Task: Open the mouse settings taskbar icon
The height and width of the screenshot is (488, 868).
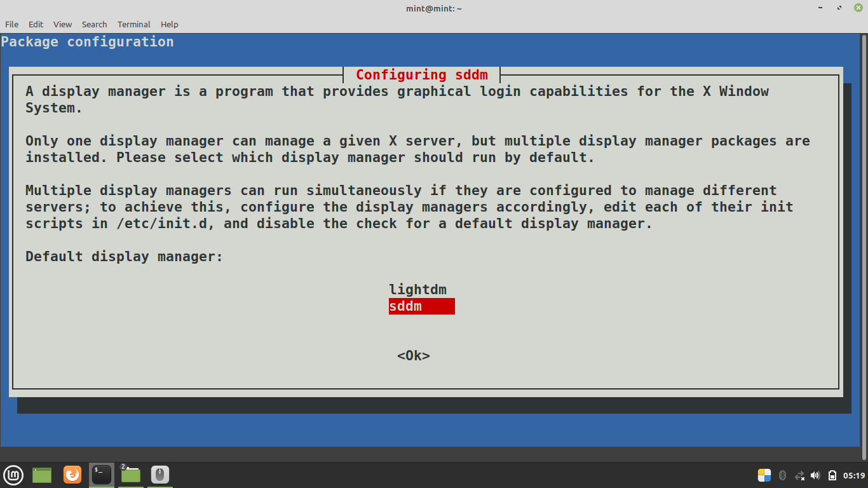Action: click(x=159, y=475)
